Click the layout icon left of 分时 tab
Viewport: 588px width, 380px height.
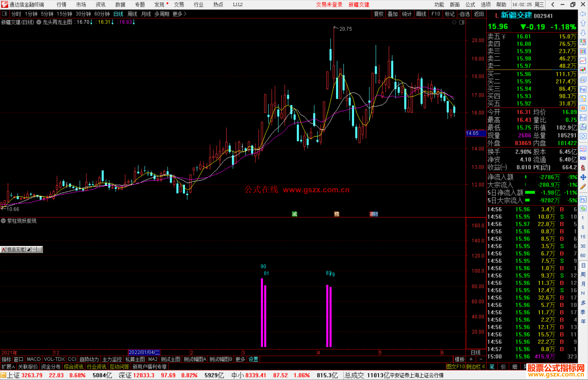pyautogui.click(x=5, y=14)
